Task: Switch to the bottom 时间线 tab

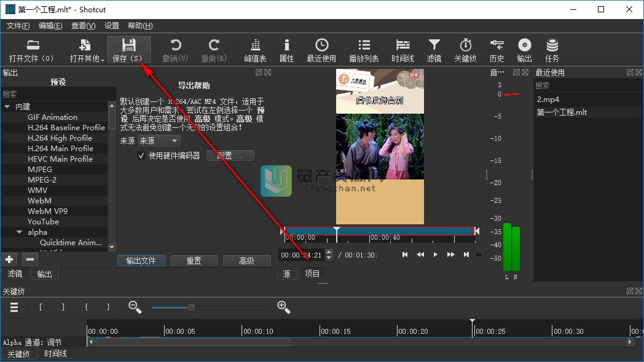Action: pyautogui.click(x=55, y=354)
